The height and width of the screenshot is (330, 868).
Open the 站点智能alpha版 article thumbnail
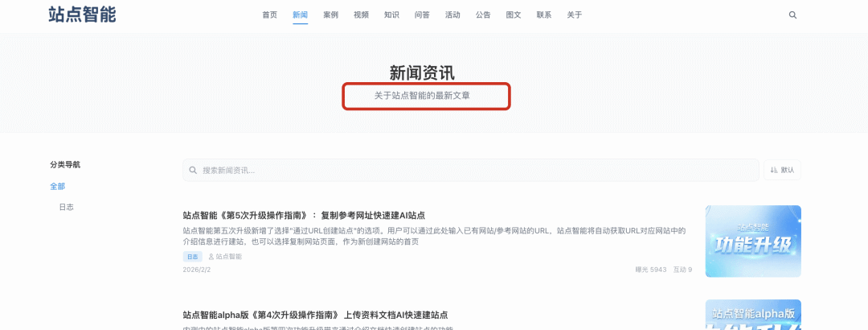coord(753,315)
